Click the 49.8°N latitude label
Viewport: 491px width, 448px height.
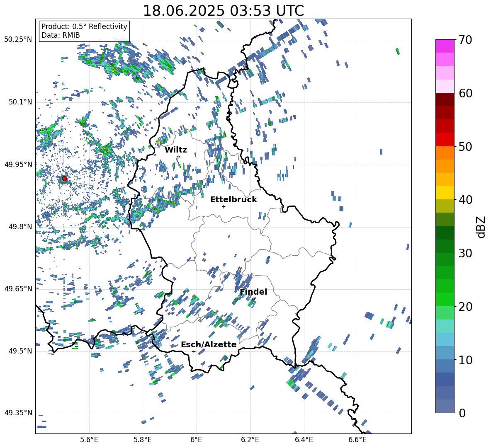pyautogui.click(x=20, y=227)
